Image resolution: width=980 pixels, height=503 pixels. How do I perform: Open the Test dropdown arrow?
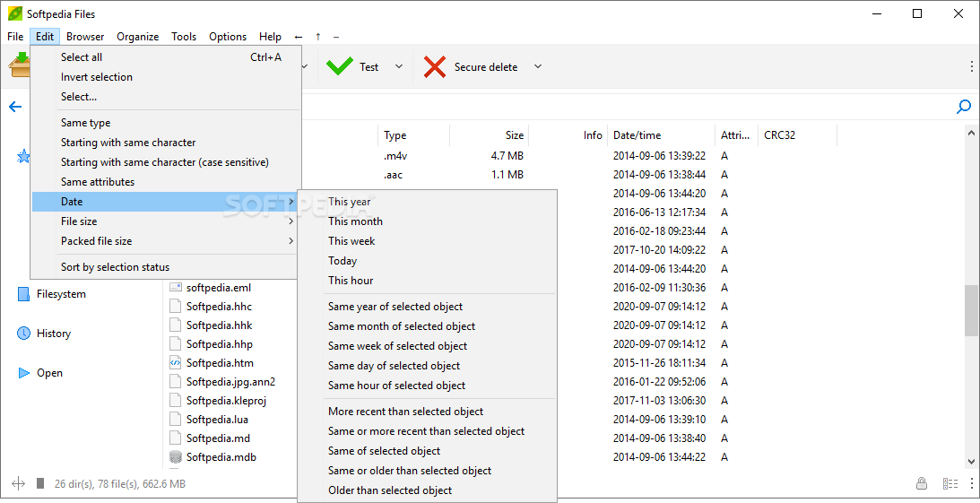(399, 66)
